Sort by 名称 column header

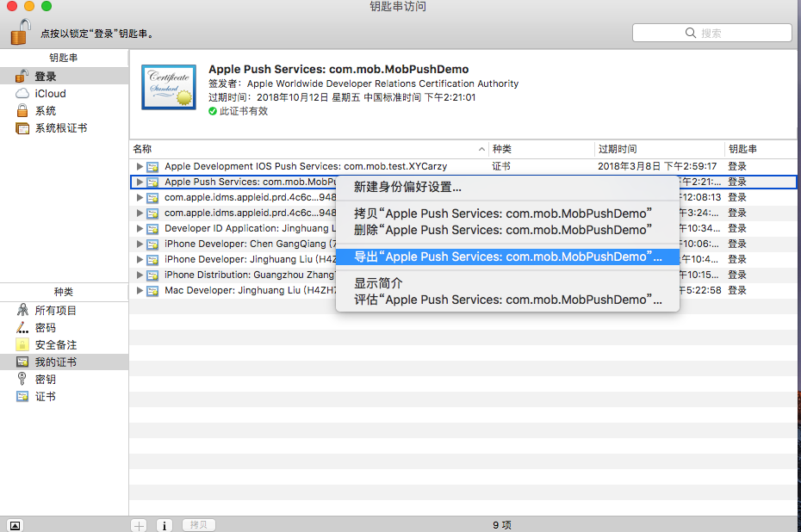[x=309, y=149]
